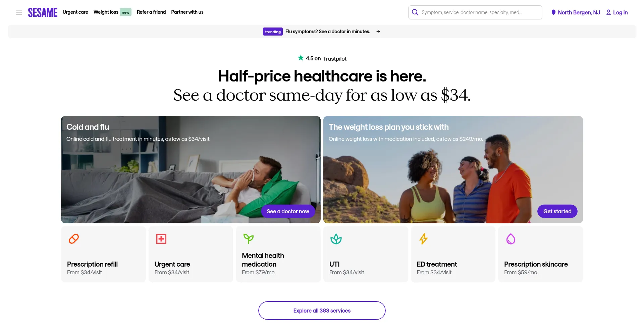Click the sprout Mental health icon
The image size is (644, 333).
[x=249, y=239]
